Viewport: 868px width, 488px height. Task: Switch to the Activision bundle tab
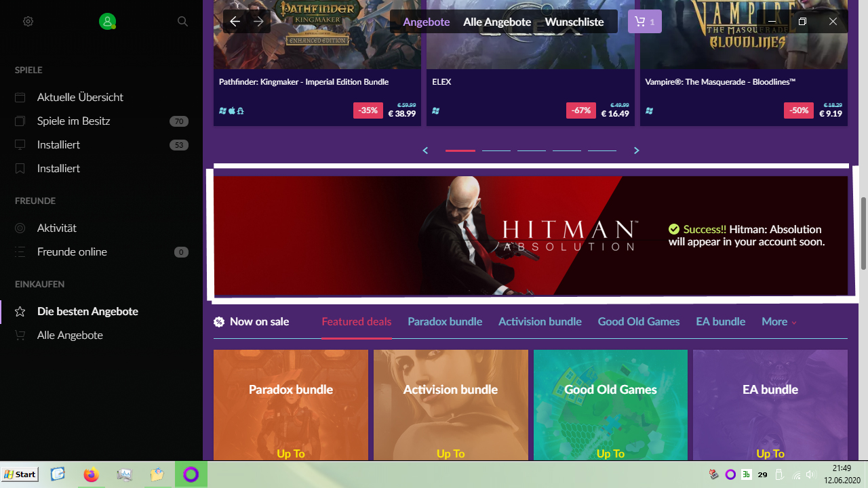coord(540,322)
